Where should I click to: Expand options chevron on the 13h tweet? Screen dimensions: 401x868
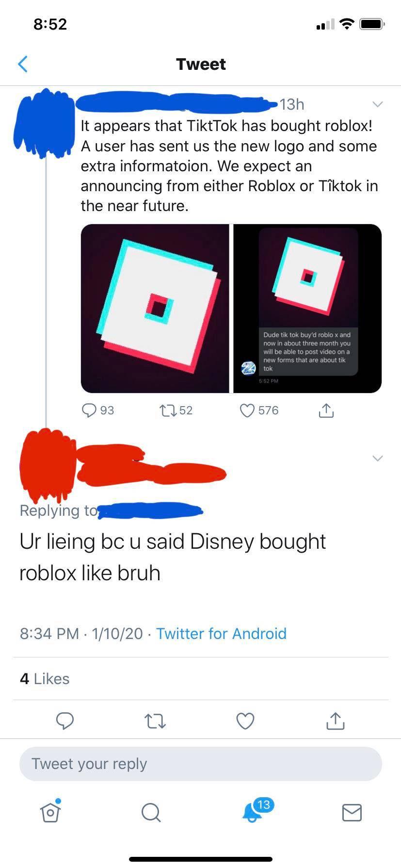[x=378, y=104]
